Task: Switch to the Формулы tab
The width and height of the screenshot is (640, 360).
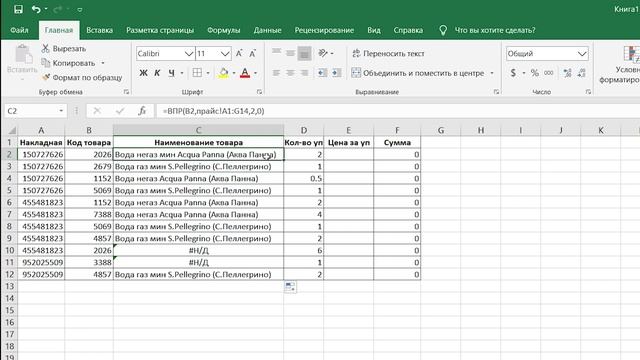Action: tap(224, 30)
